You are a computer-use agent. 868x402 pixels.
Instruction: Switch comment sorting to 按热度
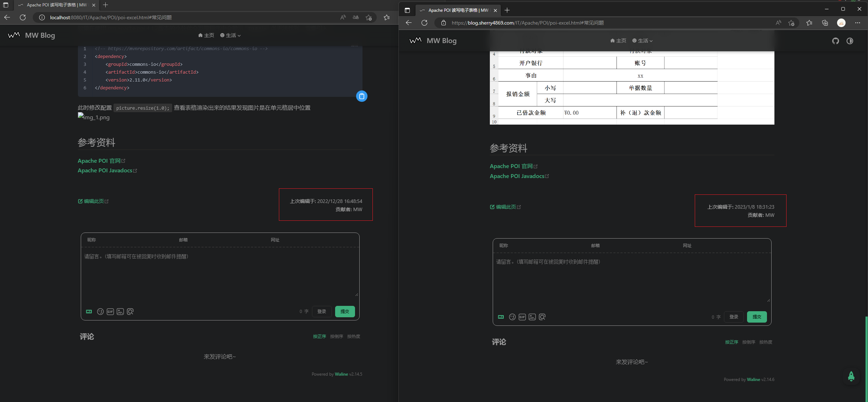[354, 336]
